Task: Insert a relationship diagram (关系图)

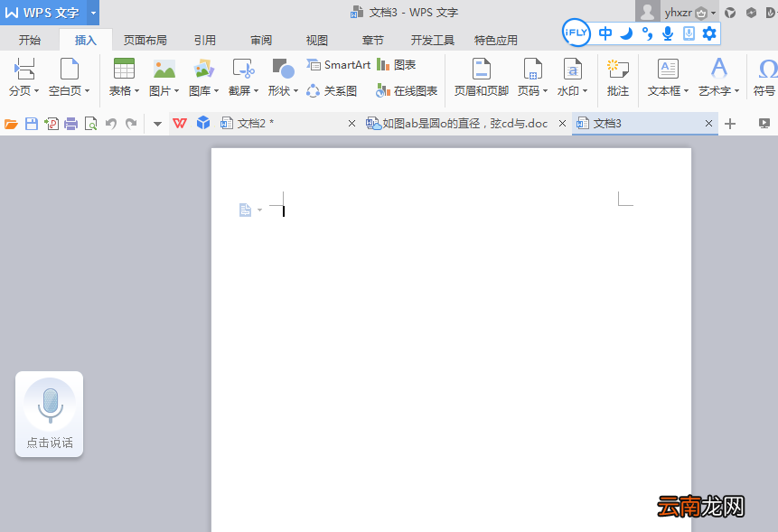Action: 332,90
